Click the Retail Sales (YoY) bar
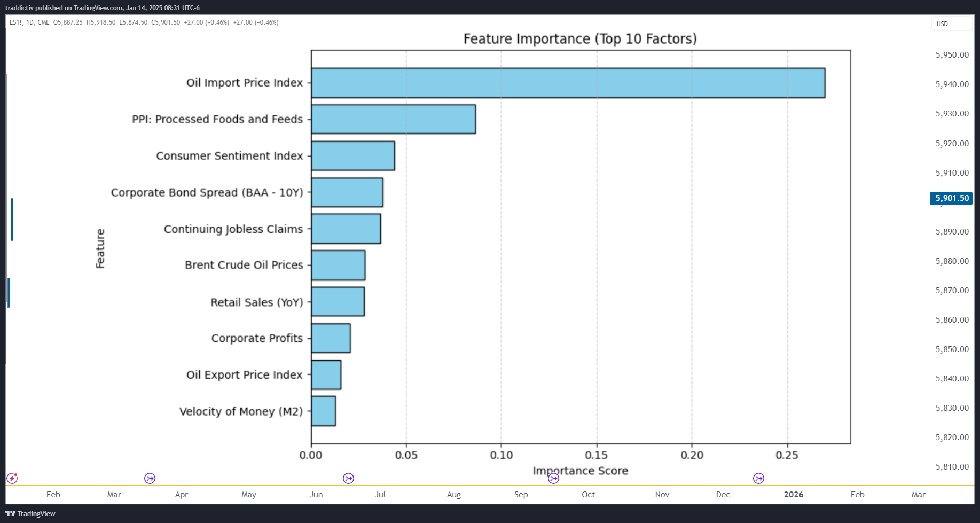This screenshot has height=523, width=980. pyautogui.click(x=338, y=302)
